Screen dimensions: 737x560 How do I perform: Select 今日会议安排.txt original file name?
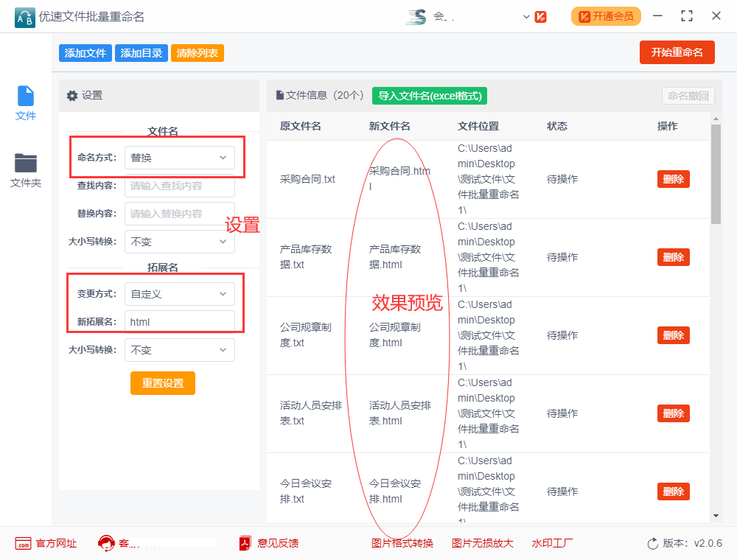coord(306,491)
